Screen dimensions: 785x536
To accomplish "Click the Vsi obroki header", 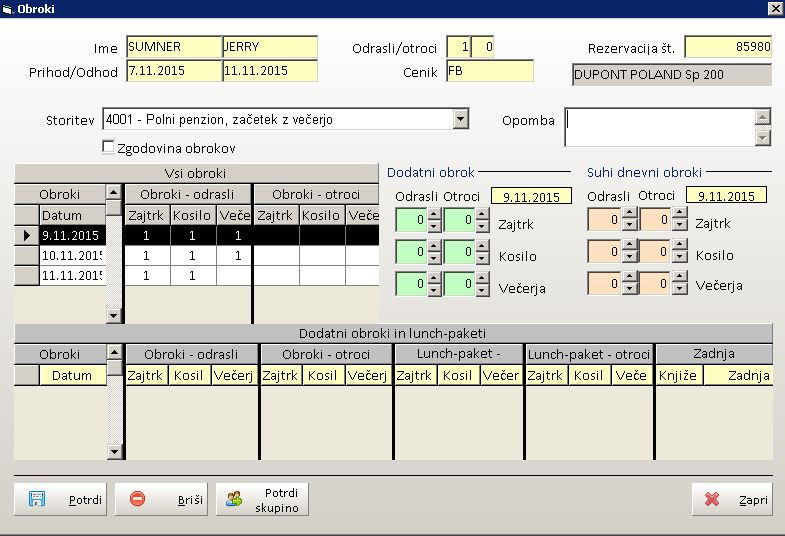I will (196, 173).
